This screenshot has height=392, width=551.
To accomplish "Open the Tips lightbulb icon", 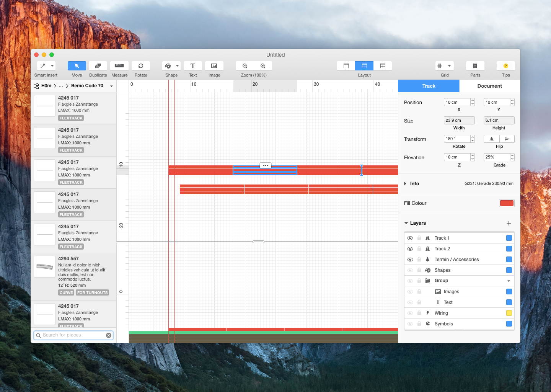I will coord(506,66).
